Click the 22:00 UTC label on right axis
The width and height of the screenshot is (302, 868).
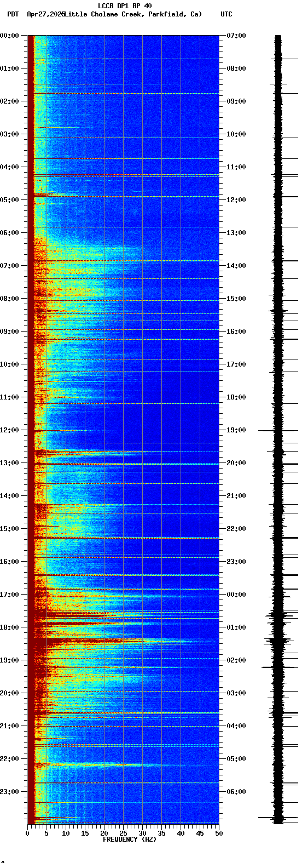[x=236, y=529]
